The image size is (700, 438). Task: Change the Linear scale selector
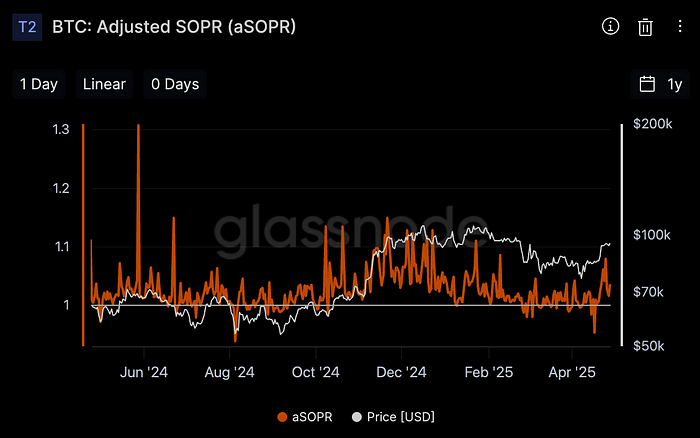[x=104, y=84]
